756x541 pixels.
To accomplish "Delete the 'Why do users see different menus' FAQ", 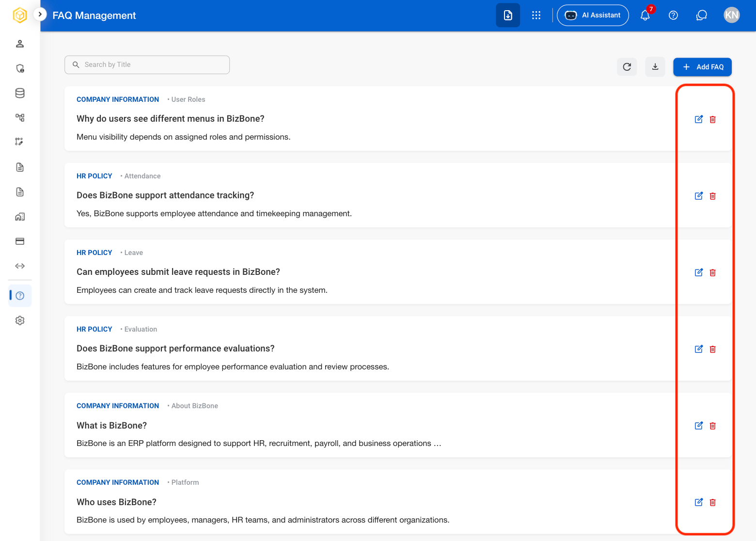I will coord(713,119).
